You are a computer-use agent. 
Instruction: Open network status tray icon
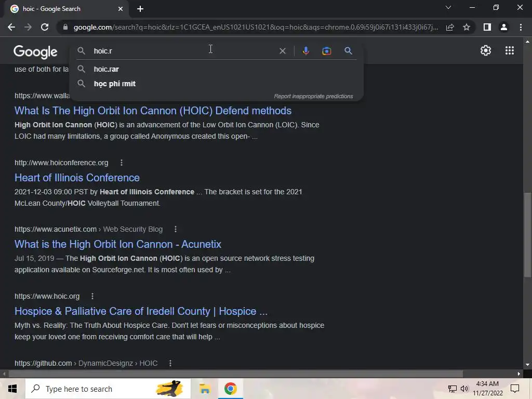click(453, 389)
